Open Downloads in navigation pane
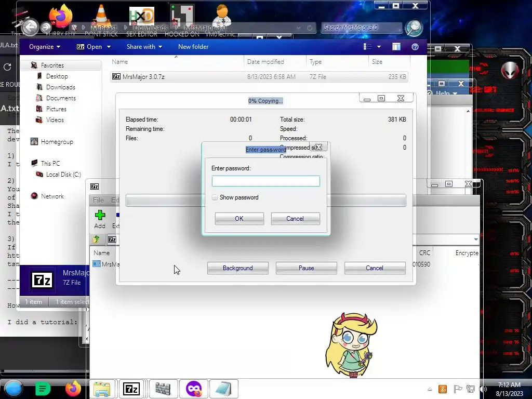The width and height of the screenshot is (532, 399). click(60, 87)
